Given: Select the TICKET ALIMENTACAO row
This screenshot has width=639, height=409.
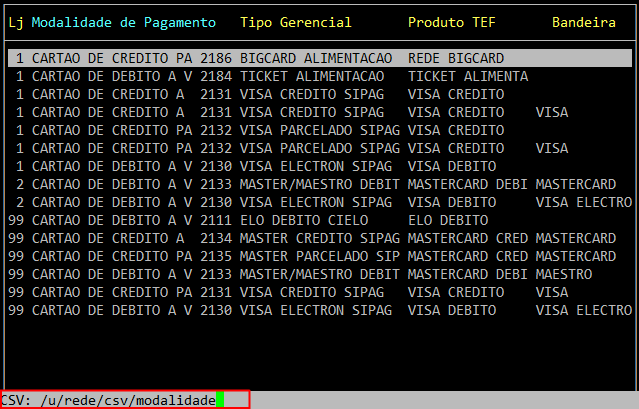Looking at the screenshot, I should click(319, 77).
